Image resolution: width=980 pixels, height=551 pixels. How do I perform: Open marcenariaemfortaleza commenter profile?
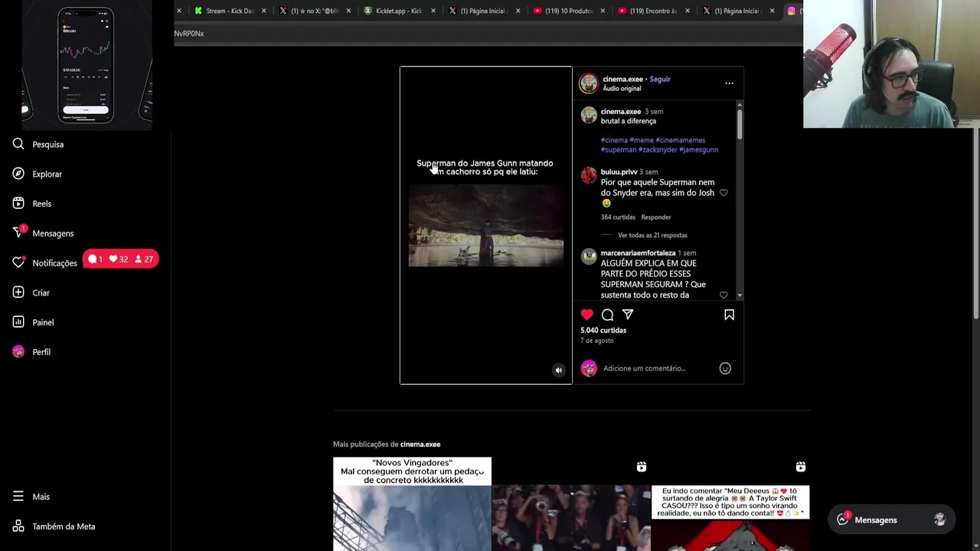click(x=638, y=253)
